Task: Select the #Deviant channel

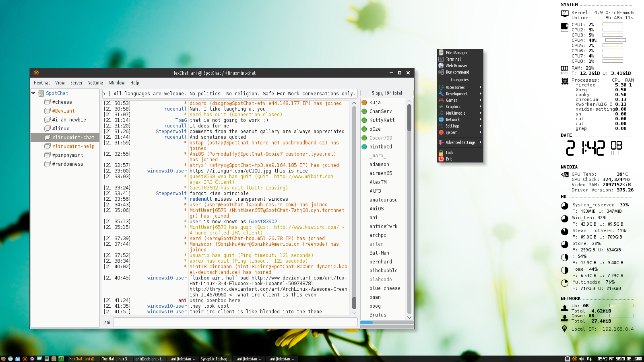Action: pos(63,111)
